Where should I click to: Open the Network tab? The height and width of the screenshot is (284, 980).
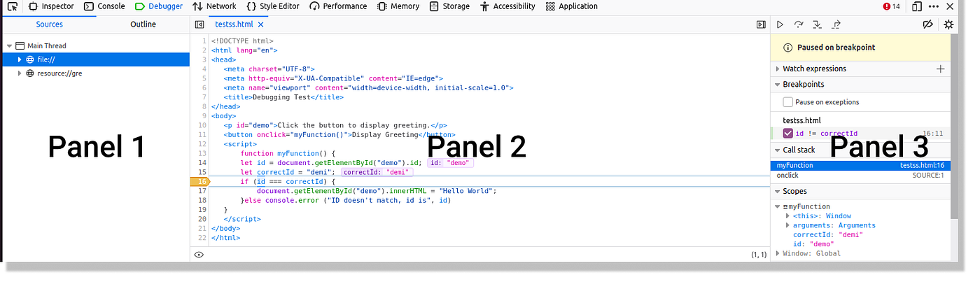coord(214,6)
